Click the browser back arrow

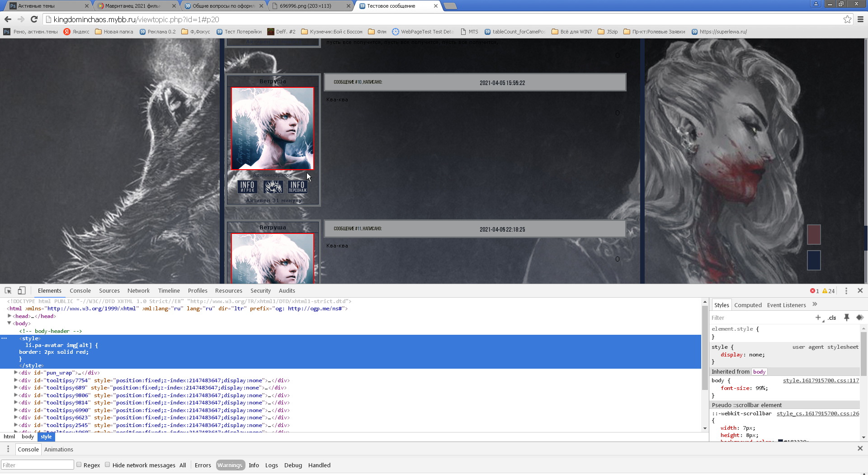coord(8,19)
